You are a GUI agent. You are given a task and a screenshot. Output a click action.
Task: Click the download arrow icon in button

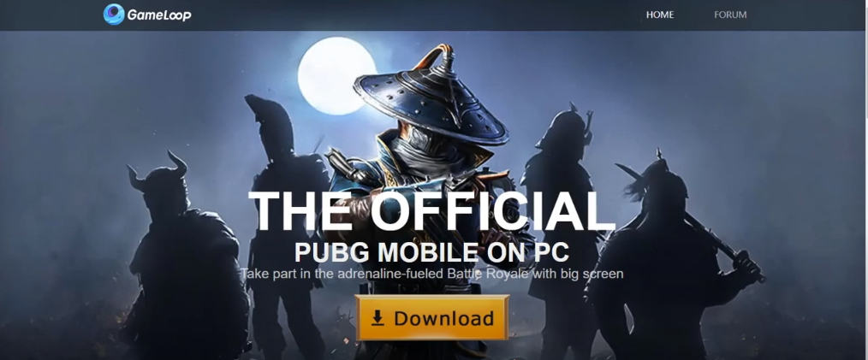point(378,318)
